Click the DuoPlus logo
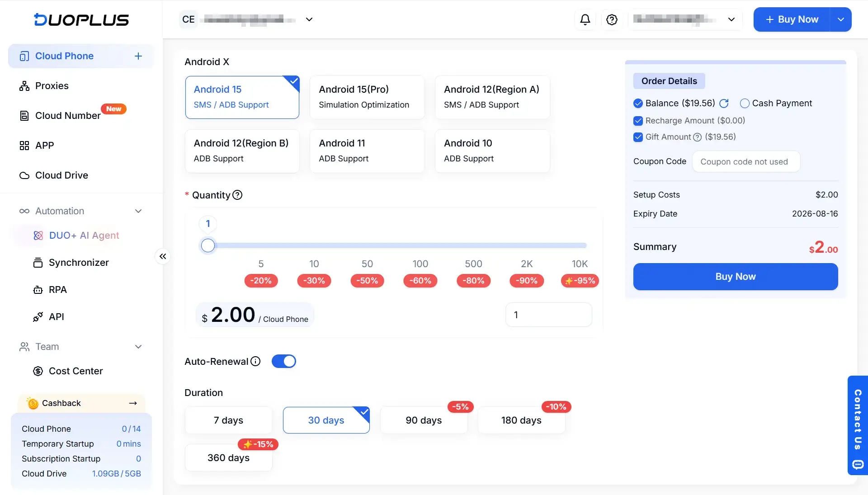 [x=81, y=19]
